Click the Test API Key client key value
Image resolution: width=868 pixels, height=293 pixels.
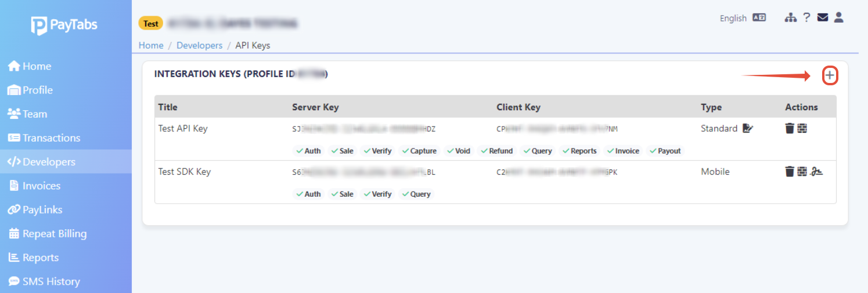click(557, 129)
